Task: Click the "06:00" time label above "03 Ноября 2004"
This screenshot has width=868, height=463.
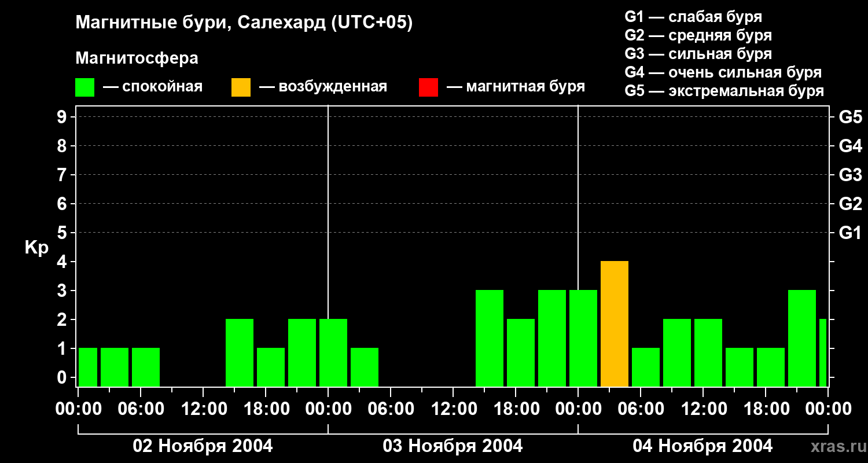Action: click(391, 409)
